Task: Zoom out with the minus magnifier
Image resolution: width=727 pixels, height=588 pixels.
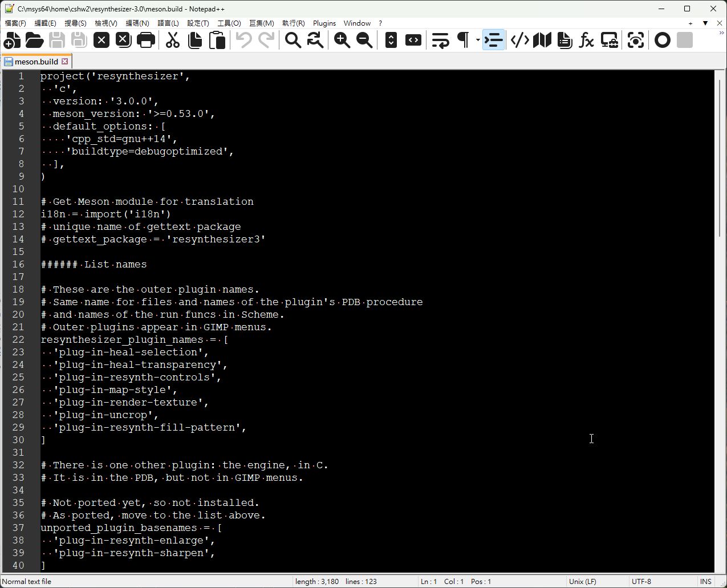Action: click(x=364, y=40)
